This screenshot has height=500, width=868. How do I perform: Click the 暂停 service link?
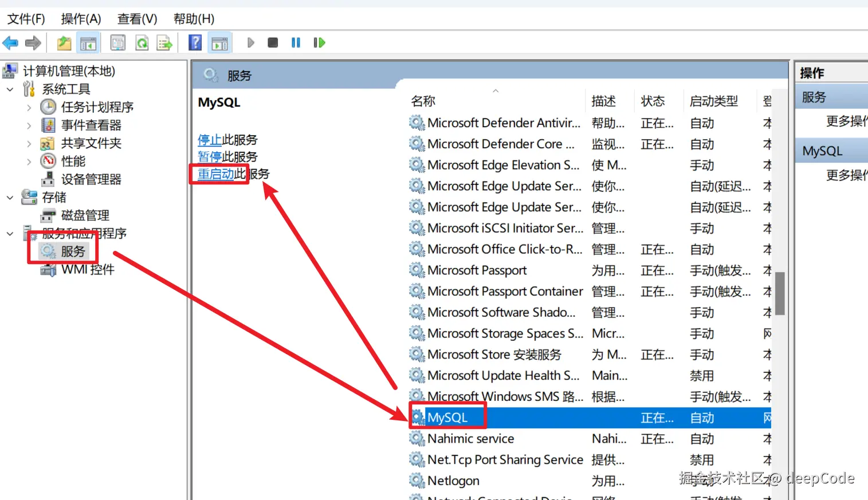[210, 157]
